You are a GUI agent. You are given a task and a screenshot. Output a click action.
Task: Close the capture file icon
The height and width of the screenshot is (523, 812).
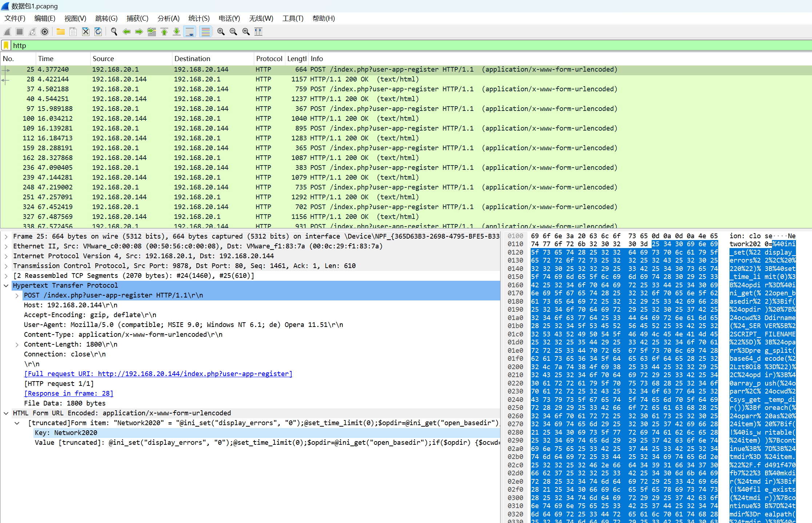(86, 32)
